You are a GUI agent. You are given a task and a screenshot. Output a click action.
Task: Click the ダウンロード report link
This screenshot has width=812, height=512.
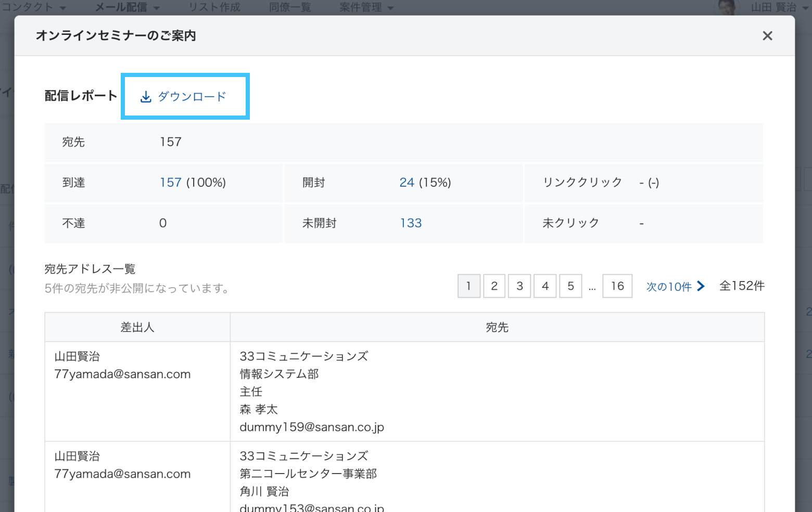(x=183, y=97)
